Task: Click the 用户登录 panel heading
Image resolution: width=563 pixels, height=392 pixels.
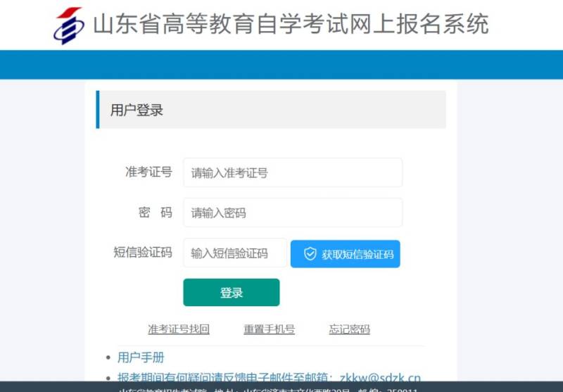Action: click(x=137, y=110)
